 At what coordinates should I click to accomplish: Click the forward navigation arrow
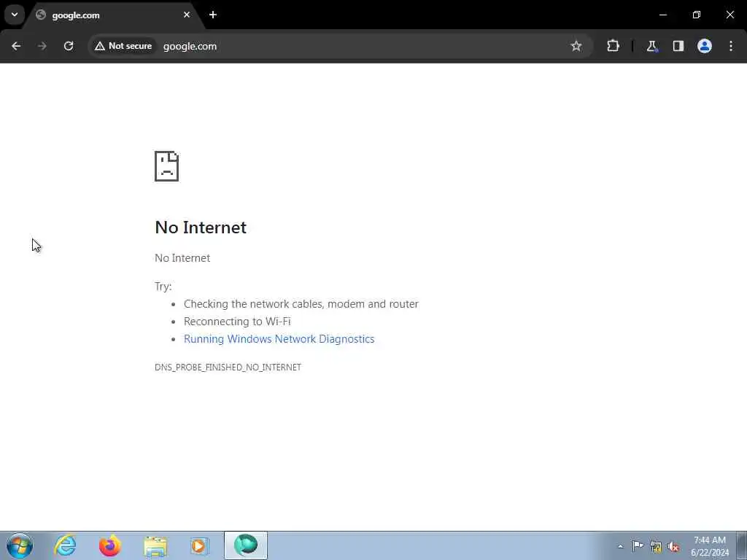42,46
